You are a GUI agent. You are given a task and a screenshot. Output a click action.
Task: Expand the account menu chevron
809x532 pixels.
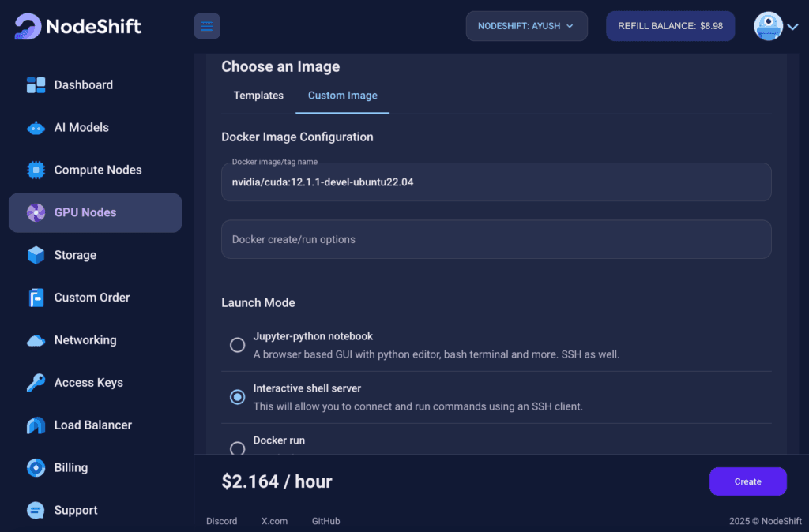point(793,27)
